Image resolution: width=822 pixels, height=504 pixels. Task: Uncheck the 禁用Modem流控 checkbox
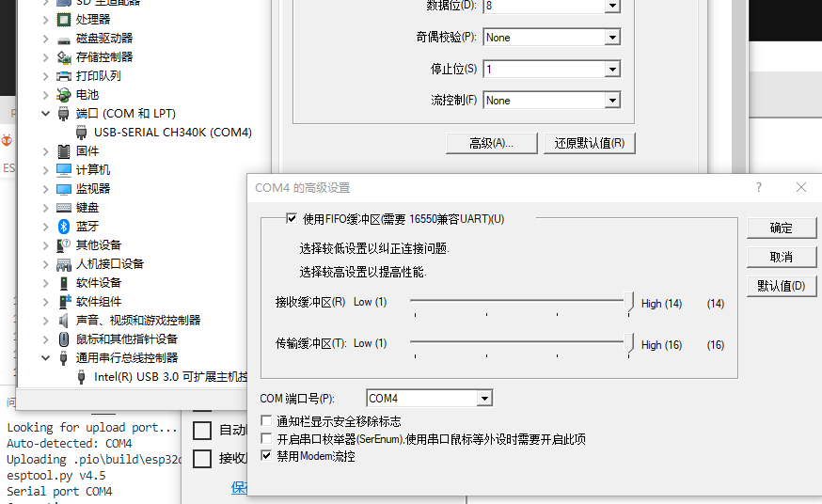tap(266, 456)
